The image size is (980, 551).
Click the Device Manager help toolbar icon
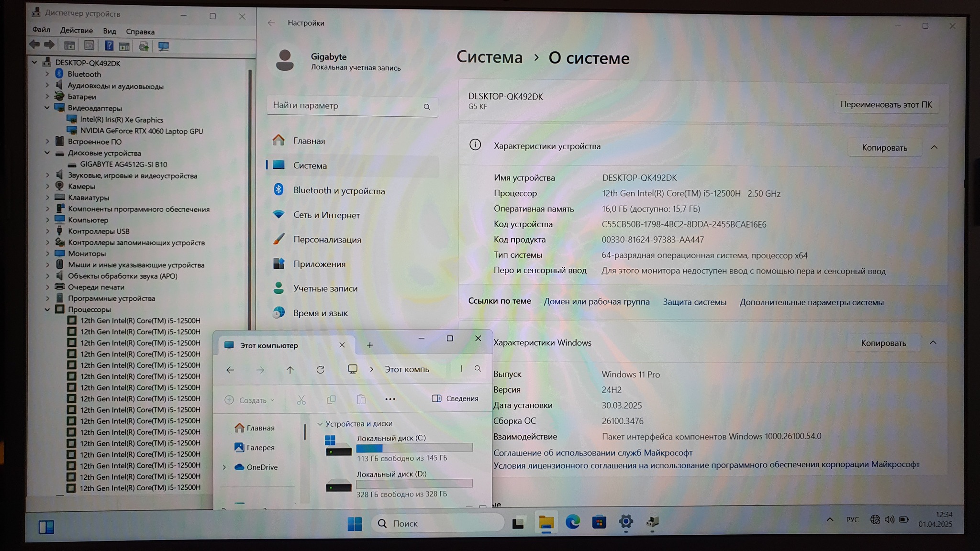(109, 46)
